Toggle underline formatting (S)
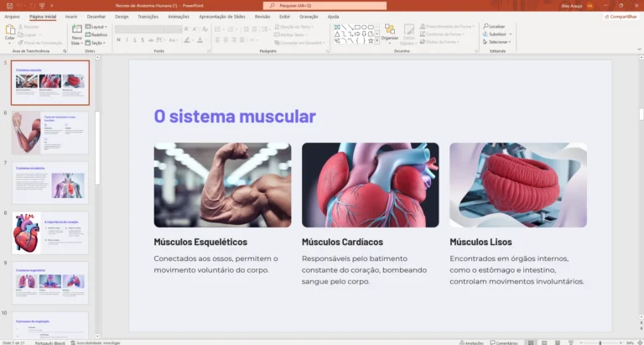 (134, 40)
